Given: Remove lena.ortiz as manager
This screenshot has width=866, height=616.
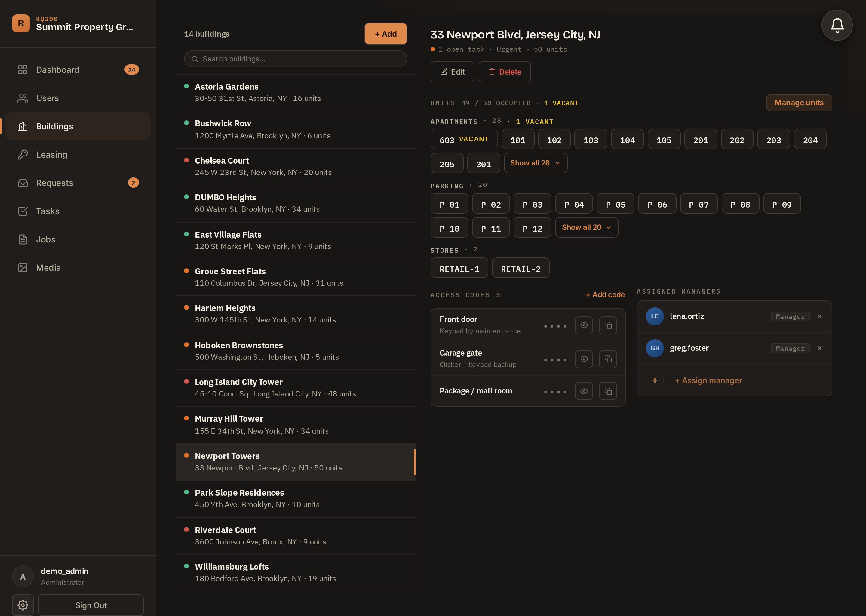Looking at the screenshot, I should click(x=820, y=316).
